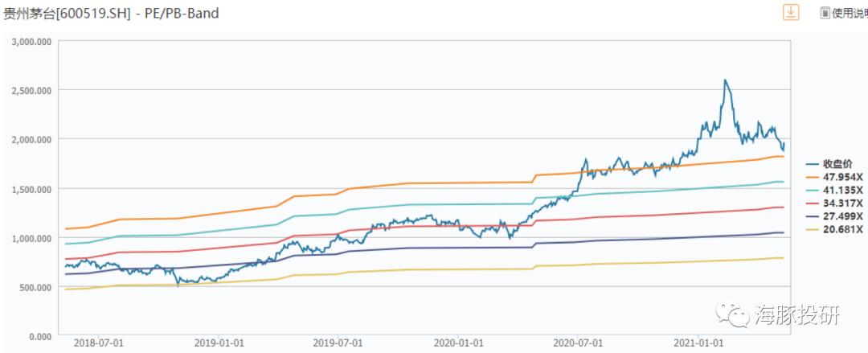Select the 2019-01-01 x-axis label
868x353 pixels.
click(x=218, y=344)
